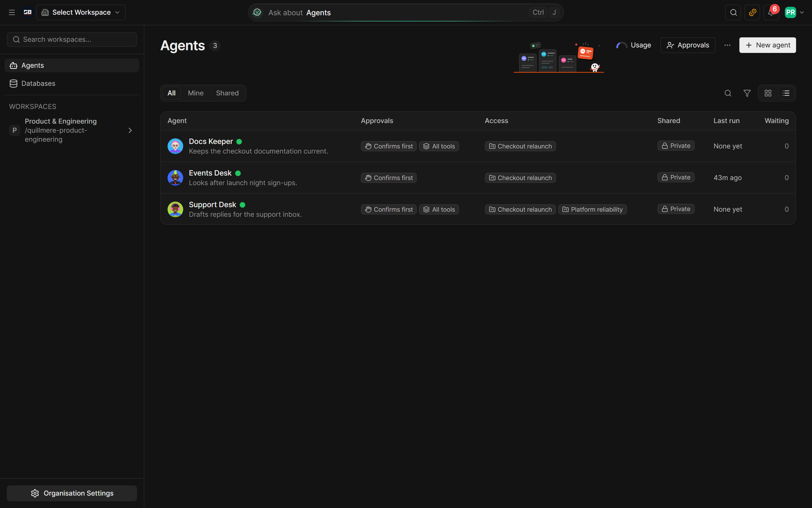812x508 pixels.
Task: Click Support Desk's Private badge
Action: [x=676, y=209]
